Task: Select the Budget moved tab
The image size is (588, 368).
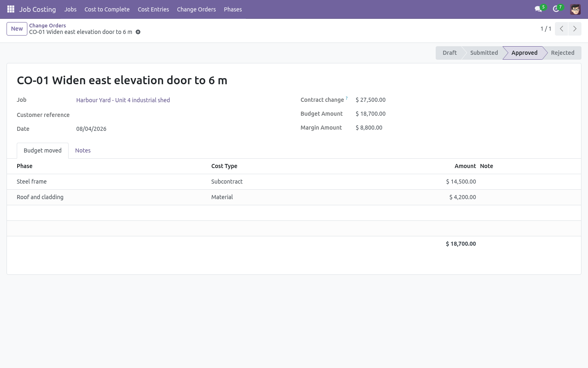Action: click(42, 150)
